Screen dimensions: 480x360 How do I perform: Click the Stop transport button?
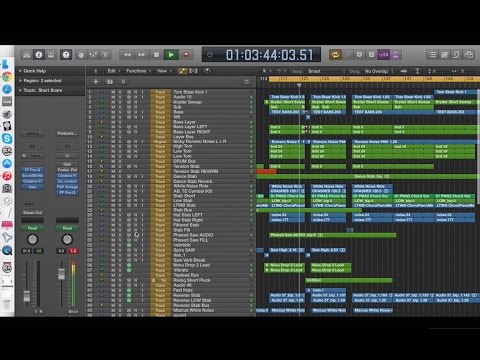pyautogui.click(x=156, y=55)
